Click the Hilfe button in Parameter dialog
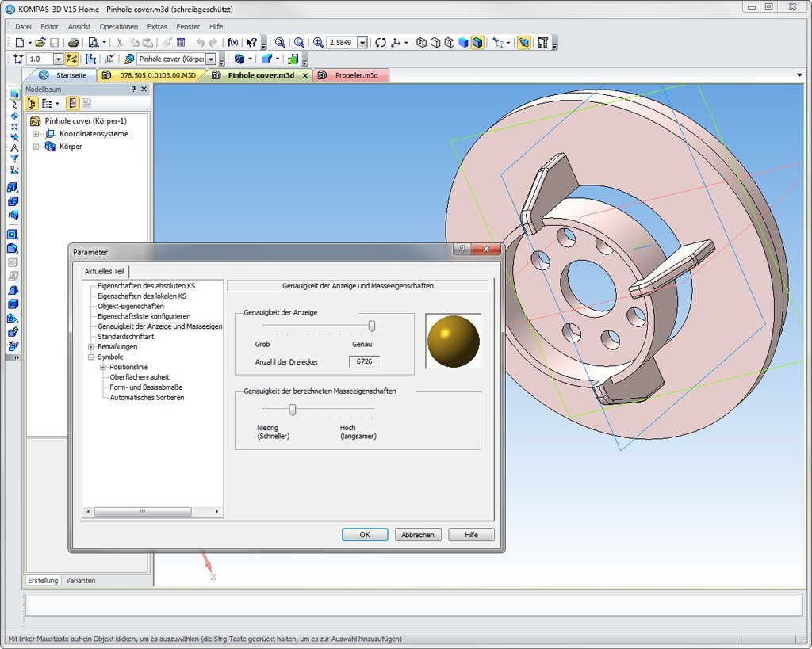The height and width of the screenshot is (649, 812). pos(471,535)
